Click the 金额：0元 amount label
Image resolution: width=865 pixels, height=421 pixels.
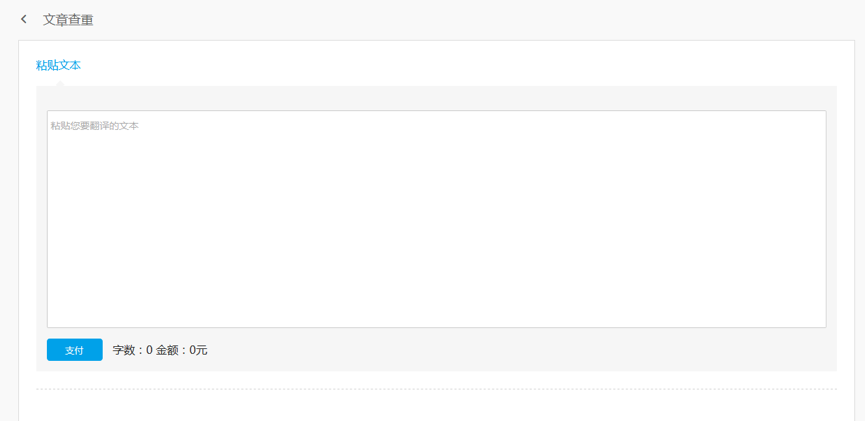tap(182, 350)
